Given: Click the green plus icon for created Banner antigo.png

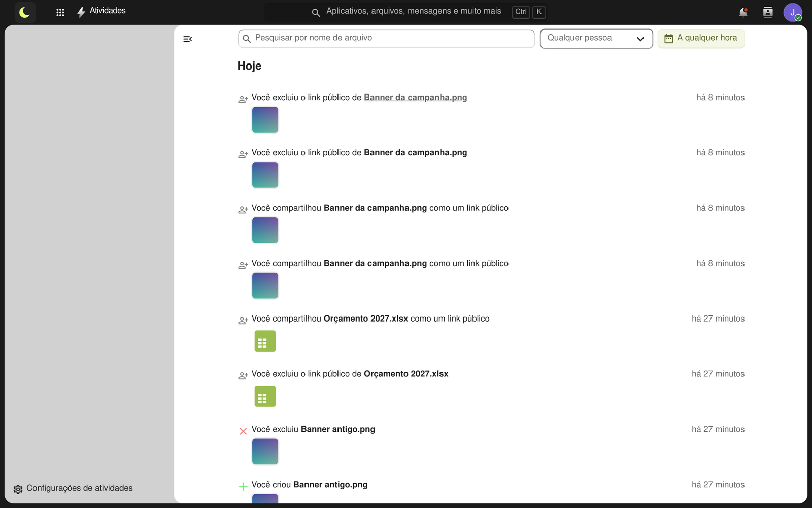Looking at the screenshot, I should click(x=243, y=486).
